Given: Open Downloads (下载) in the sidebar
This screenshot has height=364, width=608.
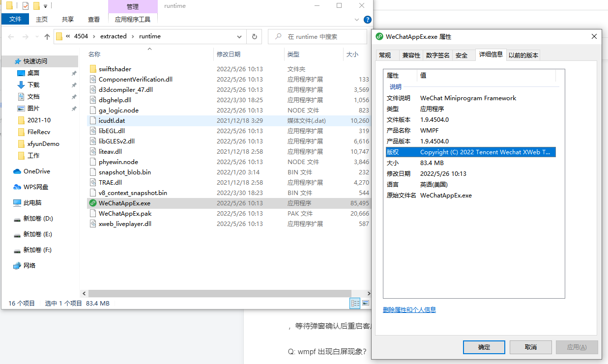Looking at the screenshot, I should coord(33,84).
